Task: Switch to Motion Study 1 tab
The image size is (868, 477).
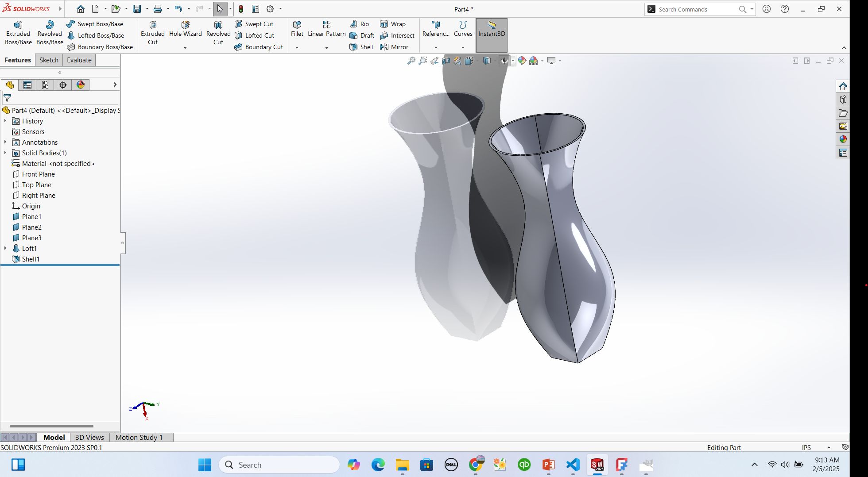Action: click(x=139, y=437)
